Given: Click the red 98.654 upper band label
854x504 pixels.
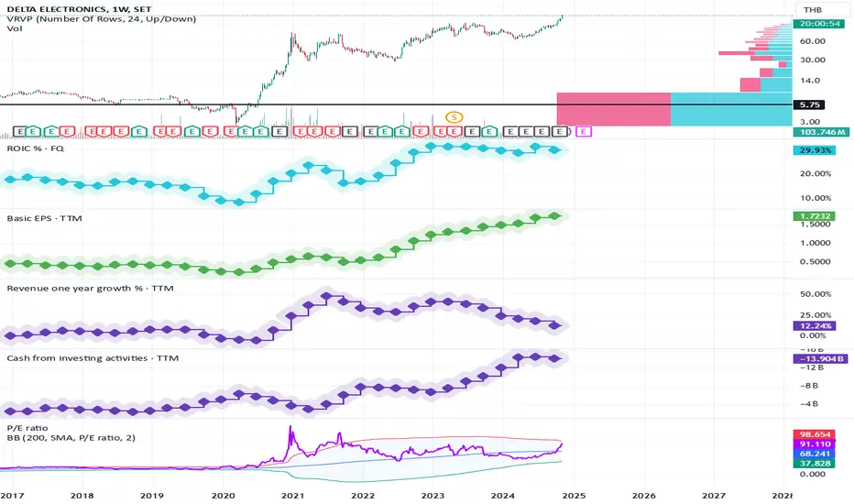Looking at the screenshot, I should 815,434.
